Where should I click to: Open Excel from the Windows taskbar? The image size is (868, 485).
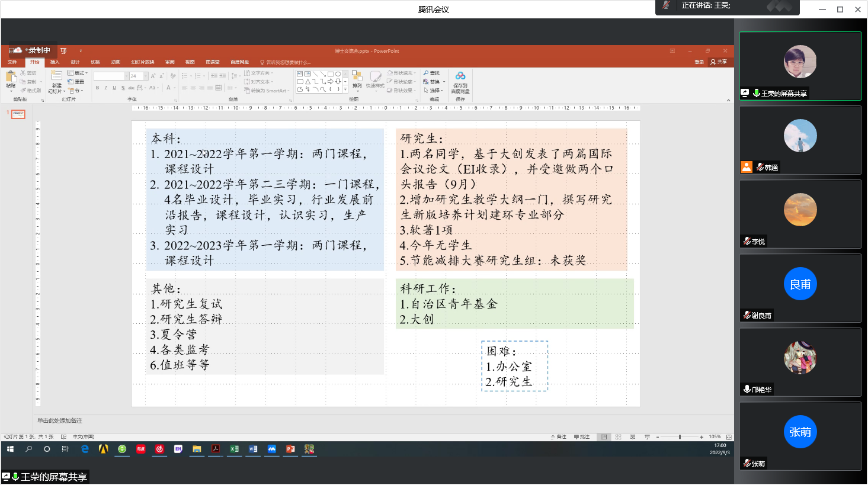(x=234, y=449)
